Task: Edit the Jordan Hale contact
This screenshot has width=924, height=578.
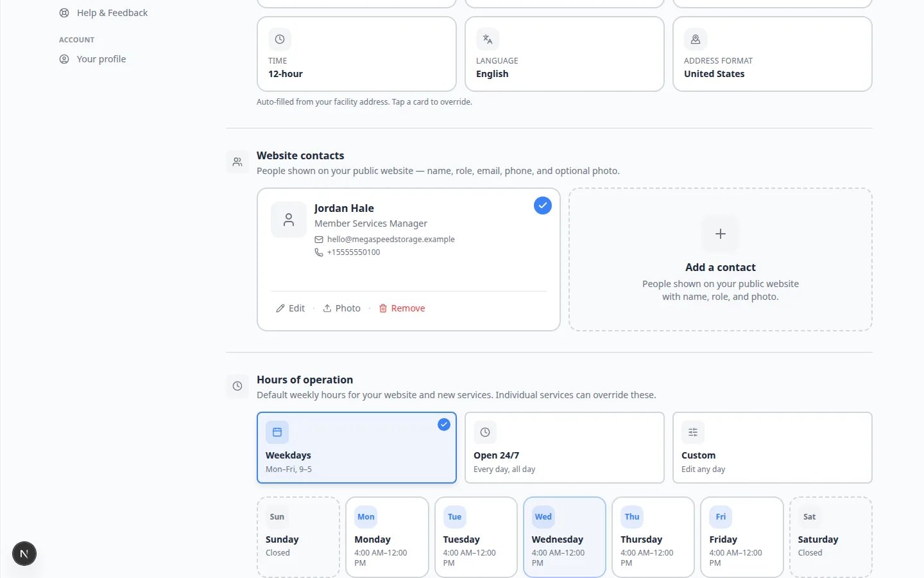Action: click(290, 308)
